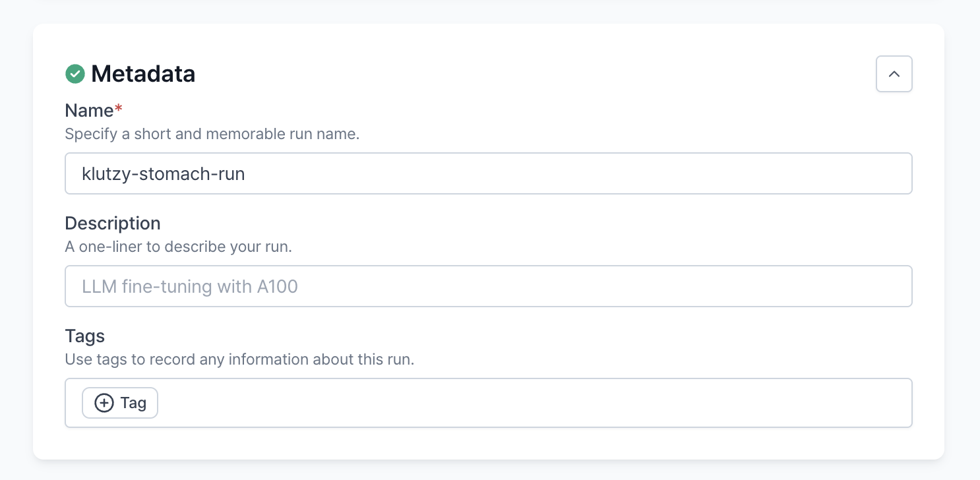Click the "Use tags to record any information" hint
The height and width of the screenshot is (480, 980).
point(239,360)
